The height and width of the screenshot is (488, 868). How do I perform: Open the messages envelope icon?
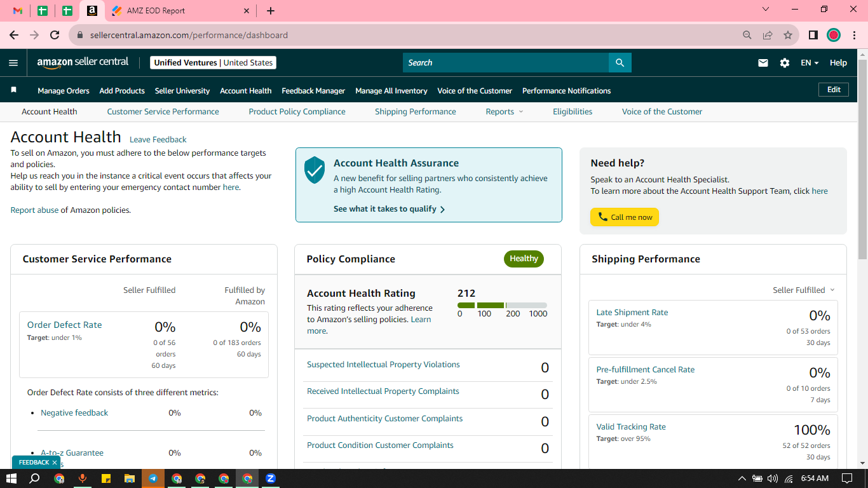pyautogui.click(x=763, y=63)
